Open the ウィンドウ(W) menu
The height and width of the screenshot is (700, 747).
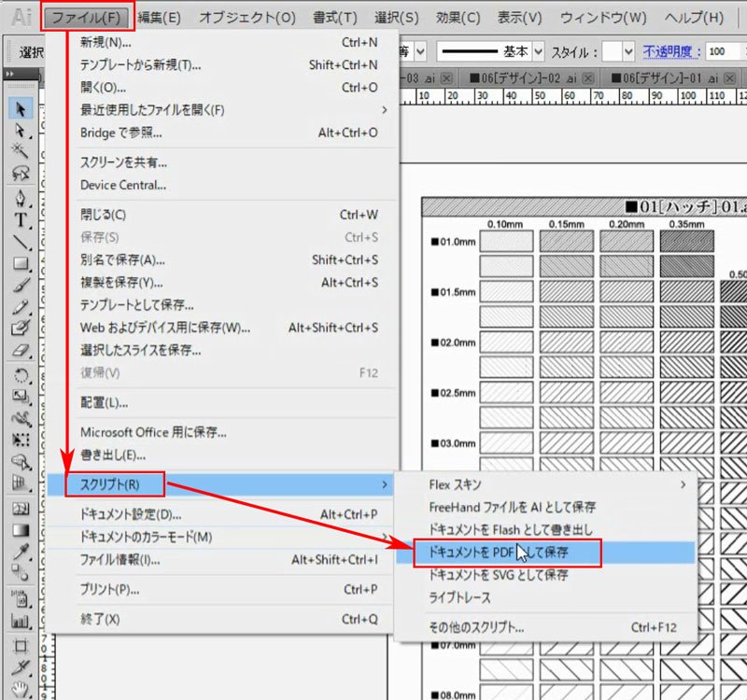coord(603,18)
